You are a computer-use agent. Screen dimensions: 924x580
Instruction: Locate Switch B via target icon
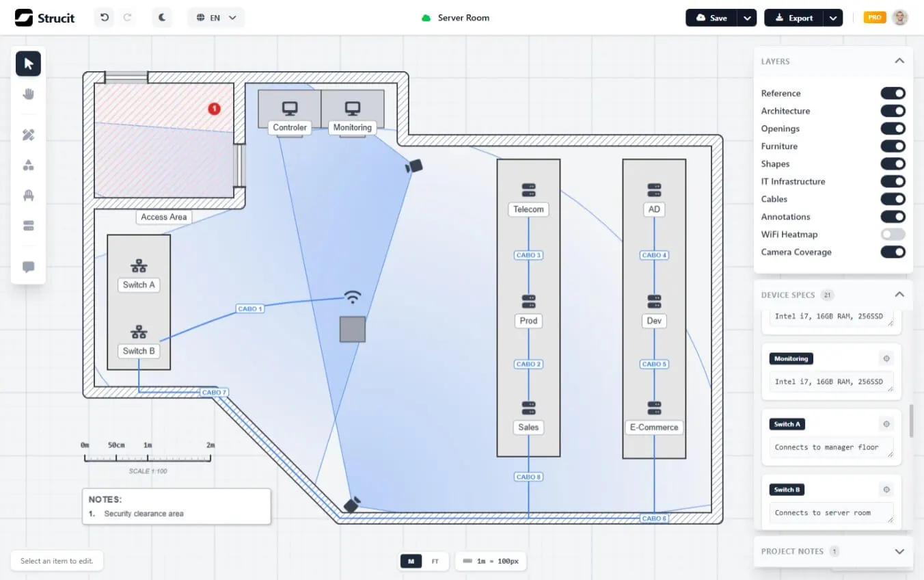(x=886, y=490)
